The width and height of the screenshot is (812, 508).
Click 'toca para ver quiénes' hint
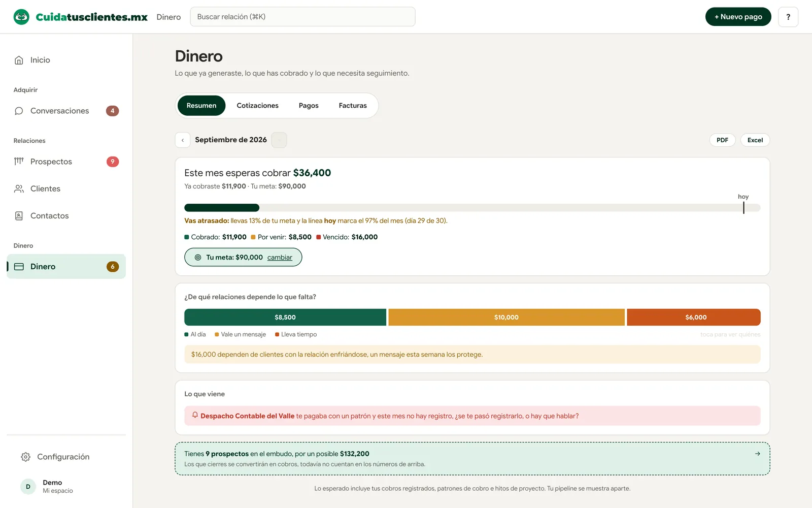click(730, 334)
